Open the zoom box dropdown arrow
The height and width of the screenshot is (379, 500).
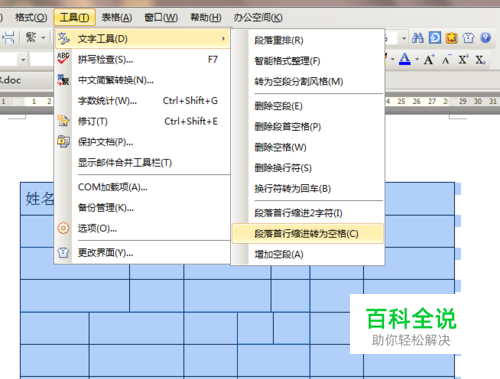coord(404,38)
